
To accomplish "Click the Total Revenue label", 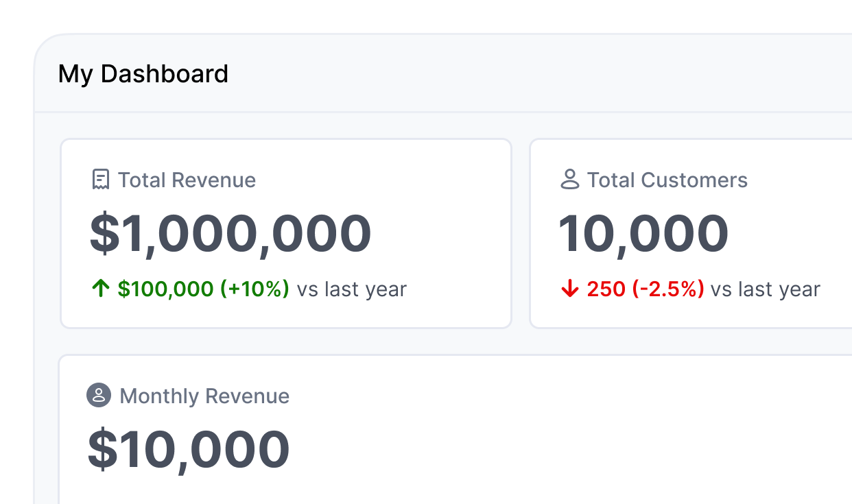I will pyautogui.click(x=187, y=180).
